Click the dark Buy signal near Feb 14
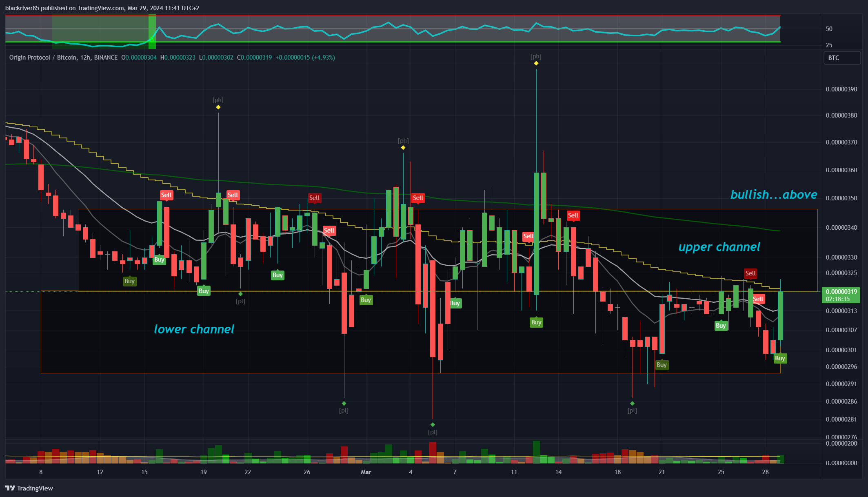Image resolution: width=868 pixels, height=497 pixels. (x=129, y=281)
